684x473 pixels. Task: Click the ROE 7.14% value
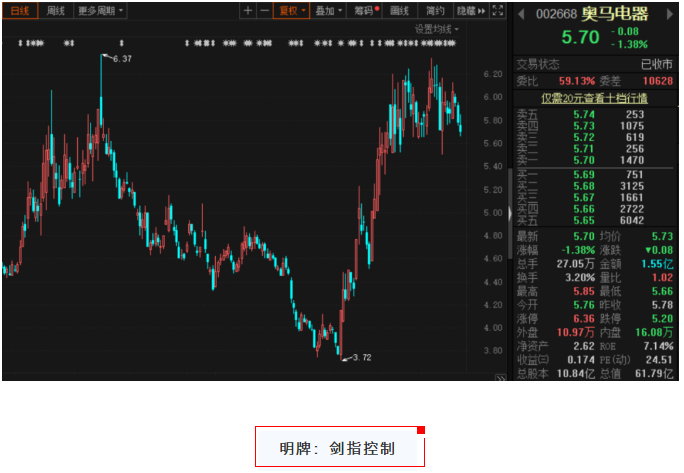pos(658,346)
